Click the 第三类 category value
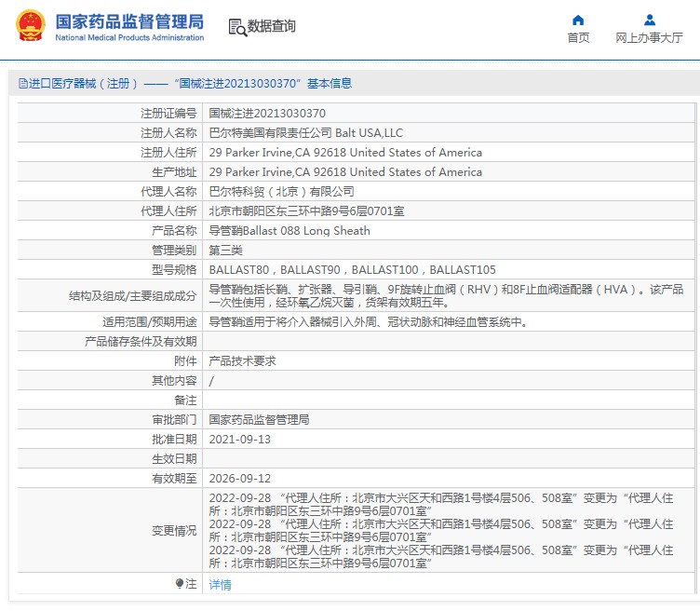 (225, 251)
